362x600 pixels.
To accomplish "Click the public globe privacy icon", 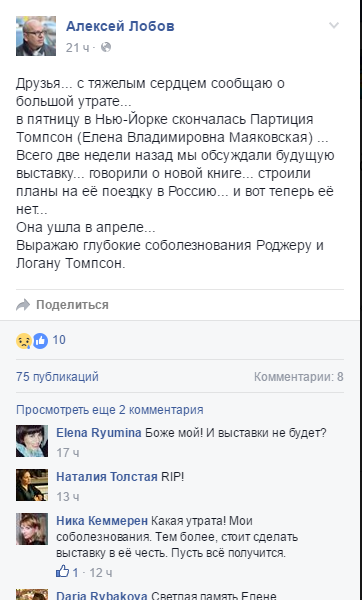I will coord(106,47).
